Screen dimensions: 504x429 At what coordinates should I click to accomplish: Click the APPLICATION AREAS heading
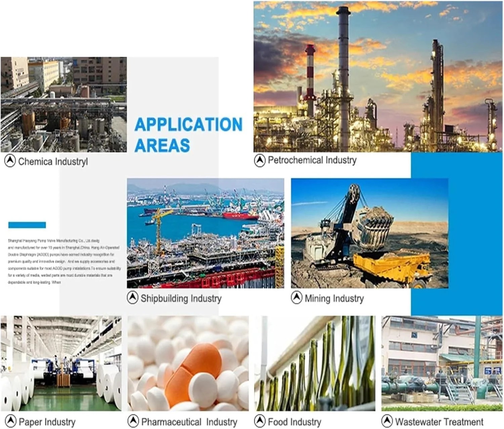tap(188, 135)
